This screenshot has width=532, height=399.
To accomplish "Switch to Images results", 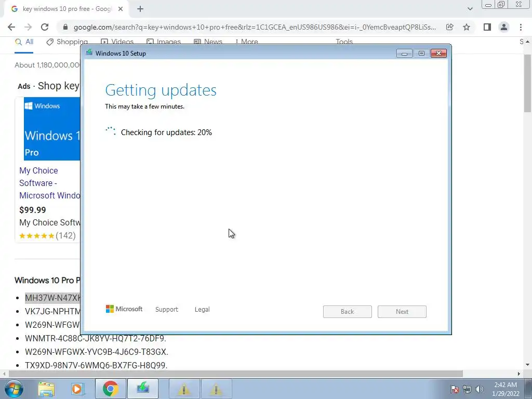I will (x=164, y=42).
